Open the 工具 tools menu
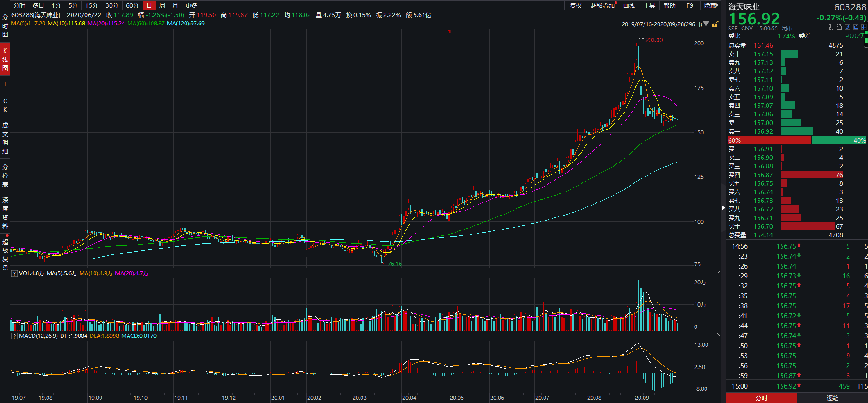The width and height of the screenshot is (868, 403). pyautogui.click(x=649, y=5)
